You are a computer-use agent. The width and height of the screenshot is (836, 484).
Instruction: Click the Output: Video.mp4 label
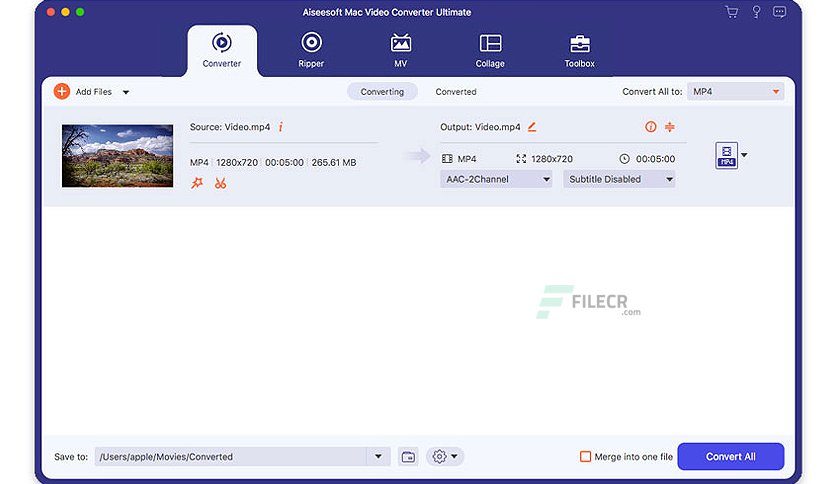tap(480, 127)
